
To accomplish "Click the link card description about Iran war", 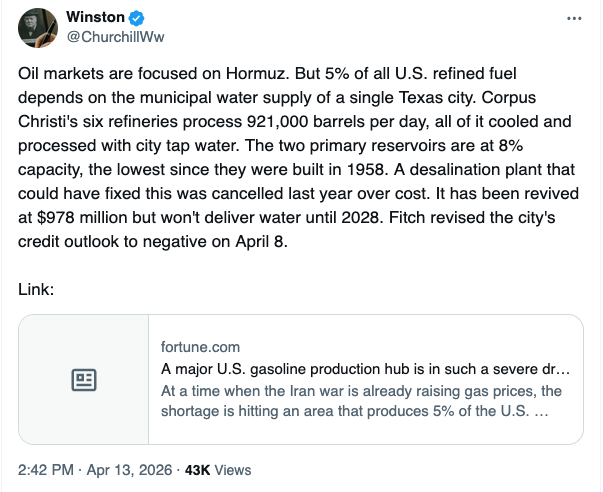I will click(361, 400).
